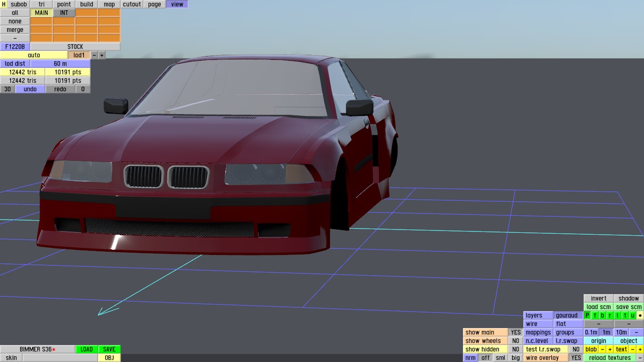The width and height of the screenshot is (644, 362).
Task: Toggle layer P visibility
Action: pos(587,315)
